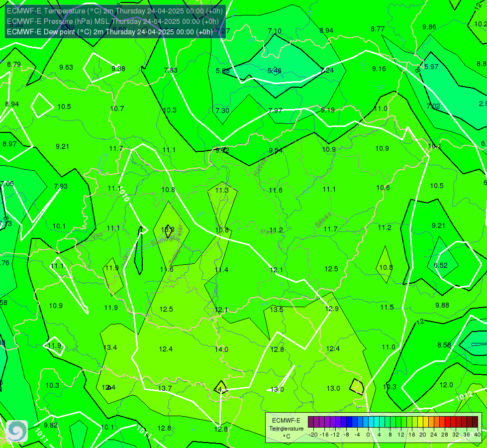Click the legend title ECMWF-E Temperature °C
487x448 pixels.
click(286, 429)
